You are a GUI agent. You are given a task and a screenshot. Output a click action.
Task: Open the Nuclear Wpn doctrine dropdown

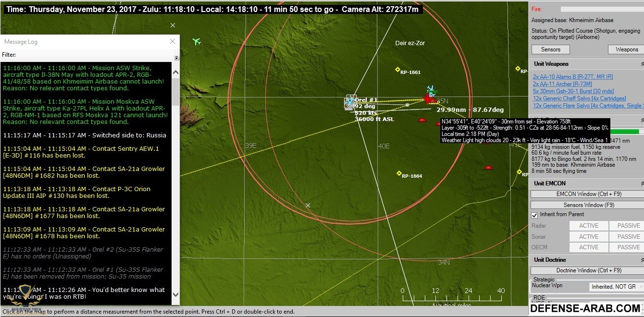[x=616, y=287]
